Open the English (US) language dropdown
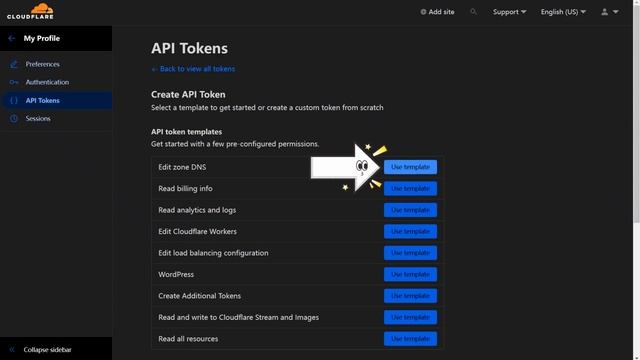 tap(563, 12)
